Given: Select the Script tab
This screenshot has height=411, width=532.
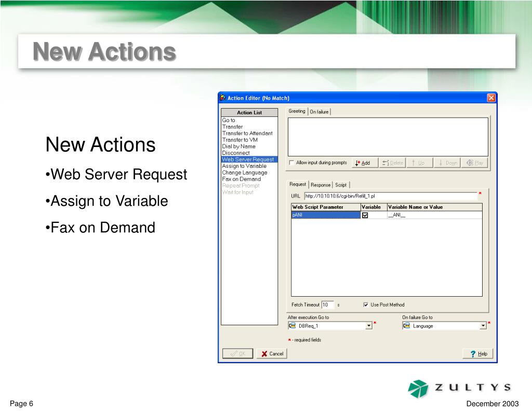Looking at the screenshot, I should click(x=341, y=185).
